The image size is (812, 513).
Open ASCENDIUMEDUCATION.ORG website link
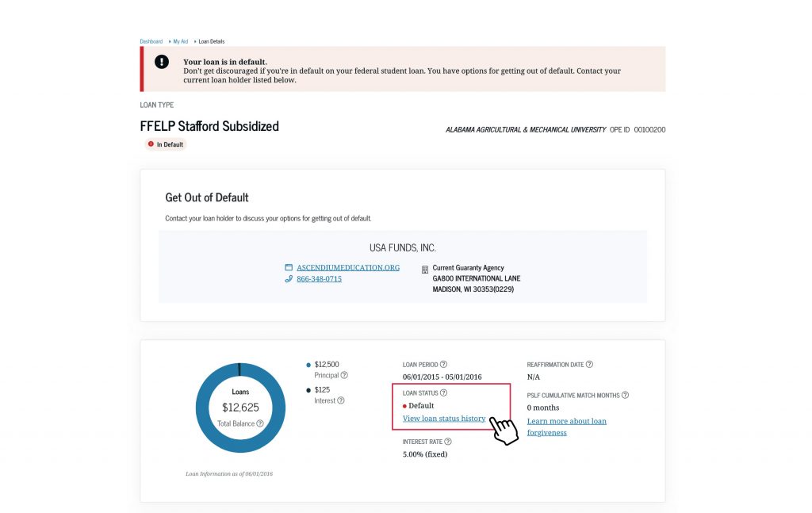[347, 267]
